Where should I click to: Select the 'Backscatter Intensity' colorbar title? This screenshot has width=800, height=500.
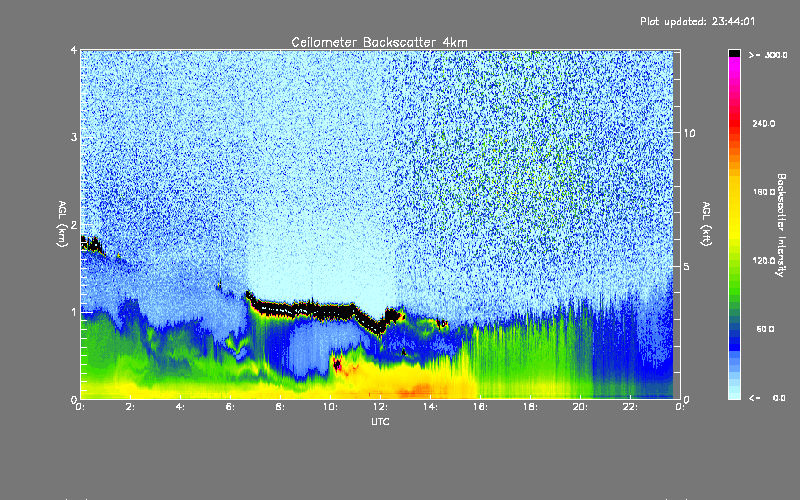click(781, 225)
